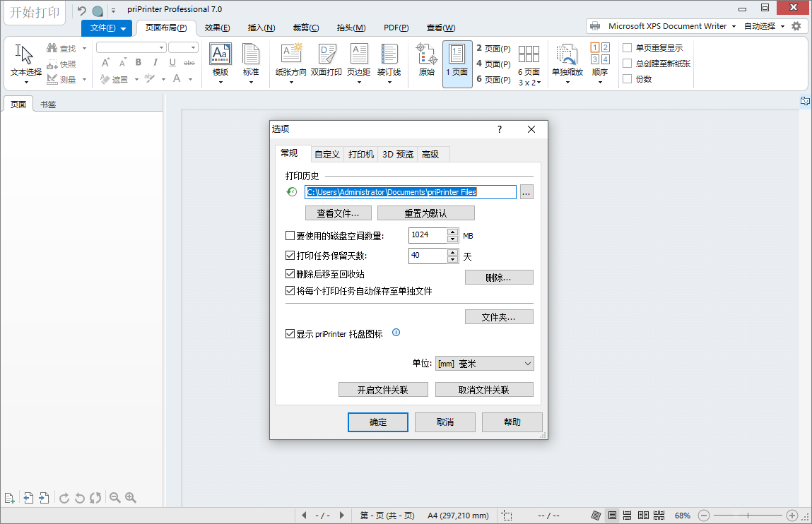812x524 pixels.
Task: Open the 书签 panel tab
Action: (x=48, y=104)
